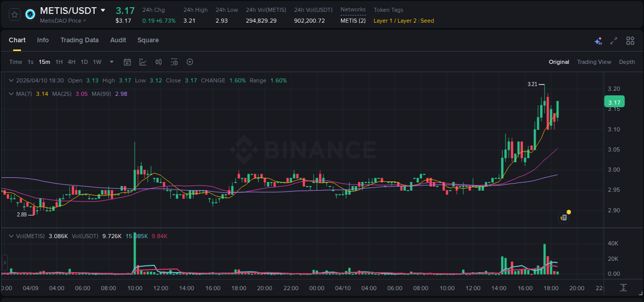Collapse the OHLC price info row
The image size is (644, 302).
(x=11, y=80)
